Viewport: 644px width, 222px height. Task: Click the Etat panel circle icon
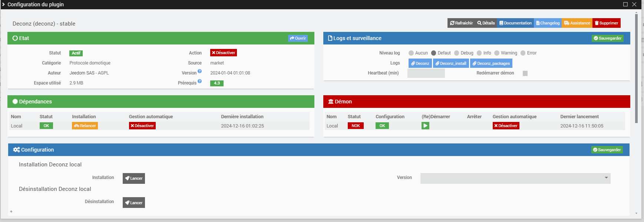coord(15,38)
